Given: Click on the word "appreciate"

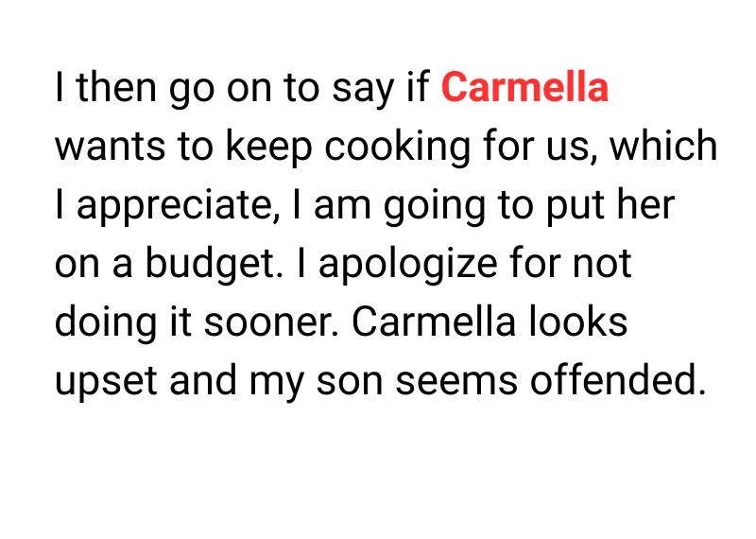Looking at the screenshot, I should (x=177, y=206).
